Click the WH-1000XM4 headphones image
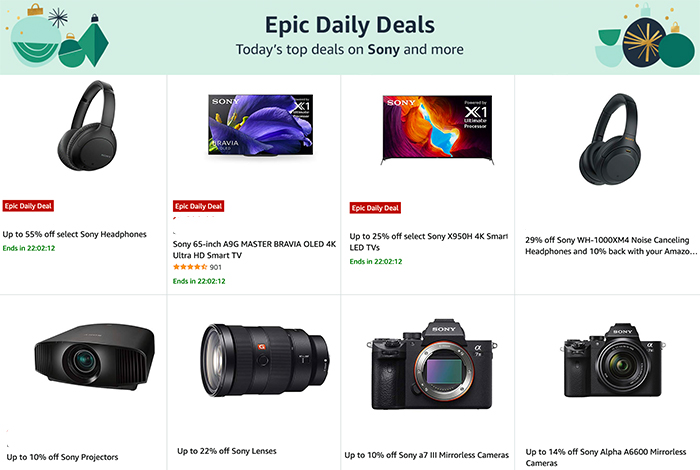Viewport: 700px width, 470px height. pos(610,139)
